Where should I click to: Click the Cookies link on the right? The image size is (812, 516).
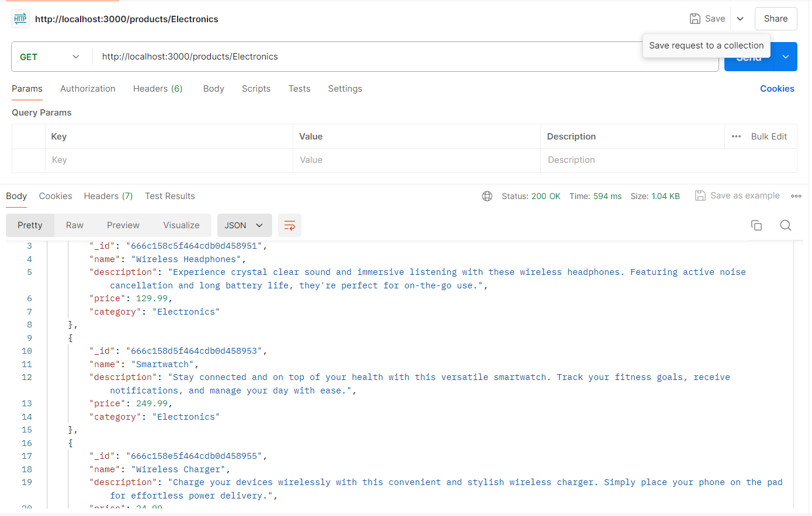[777, 89]
